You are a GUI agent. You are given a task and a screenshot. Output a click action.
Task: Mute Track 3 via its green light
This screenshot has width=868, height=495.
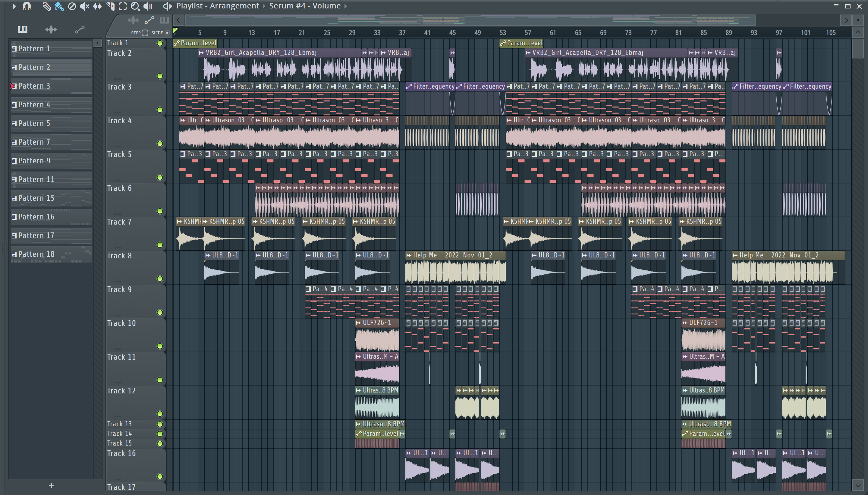point(160,110)
